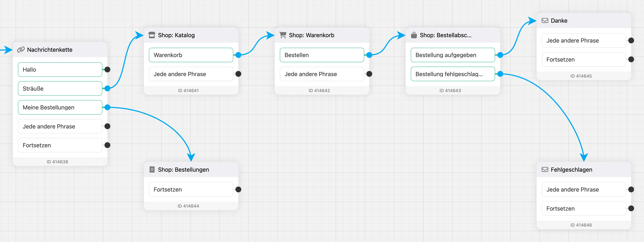Click the envelope icon of Danke block
644x242 pixels.
point(545,21)
